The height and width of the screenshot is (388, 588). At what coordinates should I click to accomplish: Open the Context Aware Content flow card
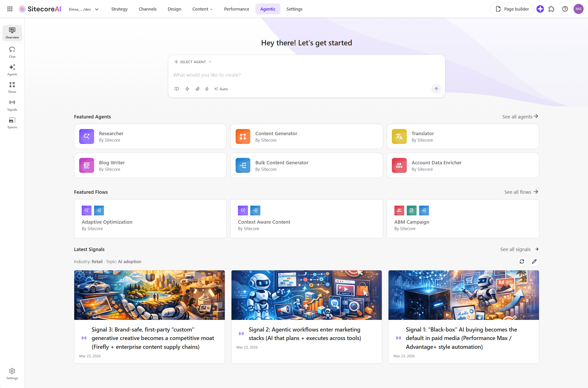pos(306,219)
